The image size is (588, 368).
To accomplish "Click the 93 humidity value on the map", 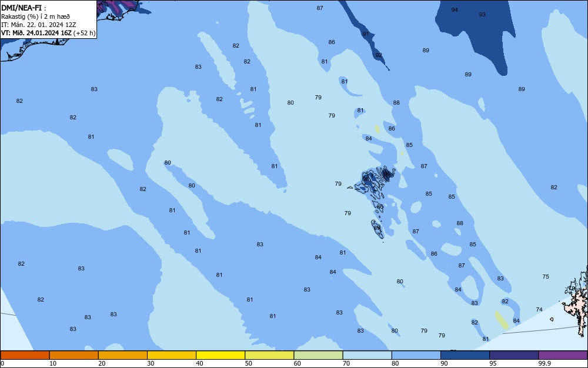I will tap(482, 15).
